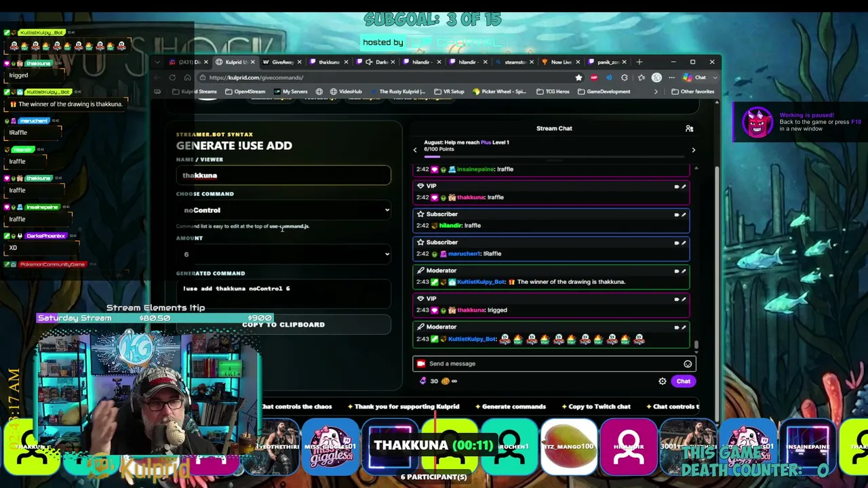This screenshot has height=488, width=868.
Task: Click pencil icon on hilandir's Subscriber message
Action: click(684, 214)
